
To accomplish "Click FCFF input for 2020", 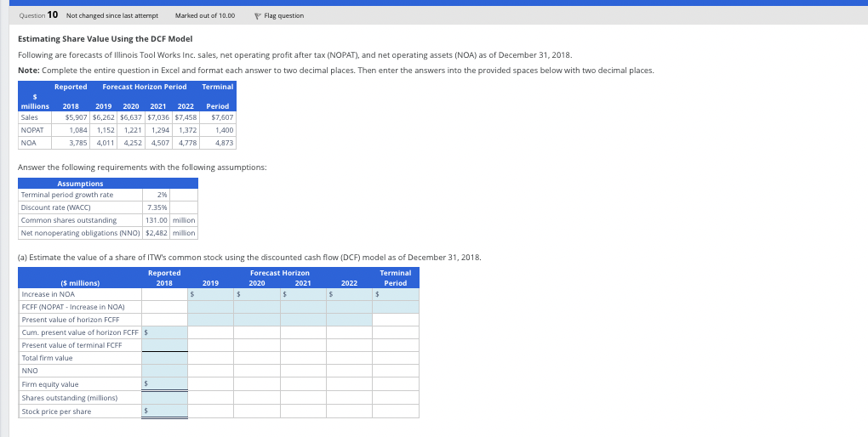I will coord(257,307).
